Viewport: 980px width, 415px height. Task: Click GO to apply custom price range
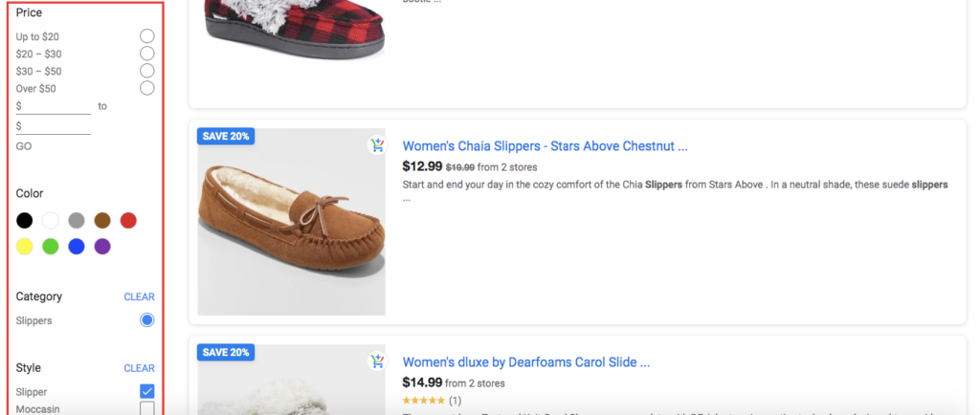[x=24, y=146]
